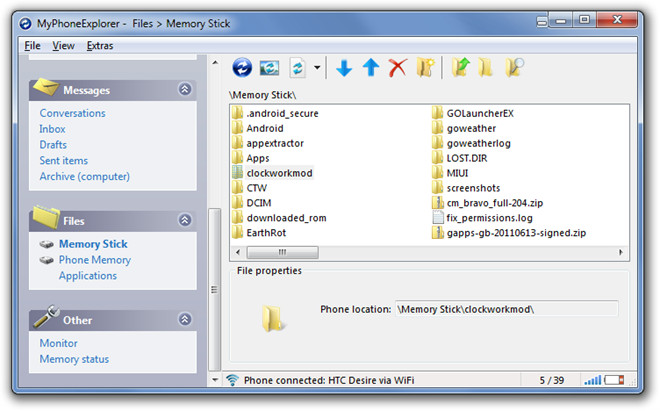Select the .android_secure folder

(x=275, y=113)
